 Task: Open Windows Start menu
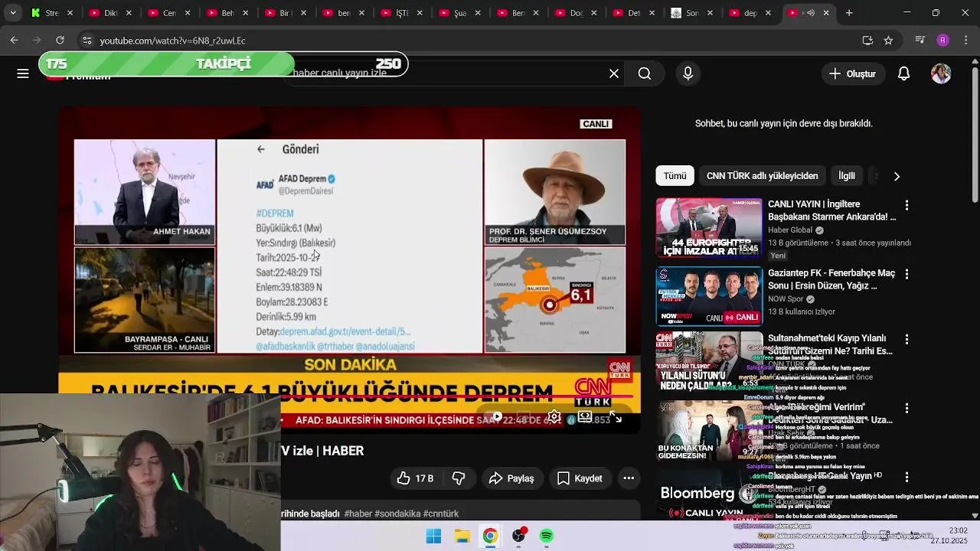tap(433, 536)
